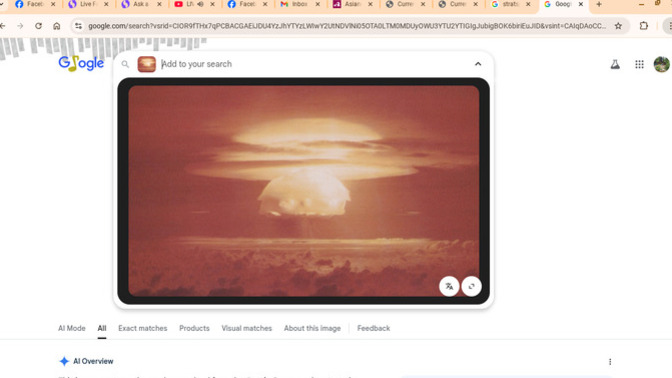Close the 'Asian' tab
The height and width of the screenshot is (378, 672).
point(370,4)
